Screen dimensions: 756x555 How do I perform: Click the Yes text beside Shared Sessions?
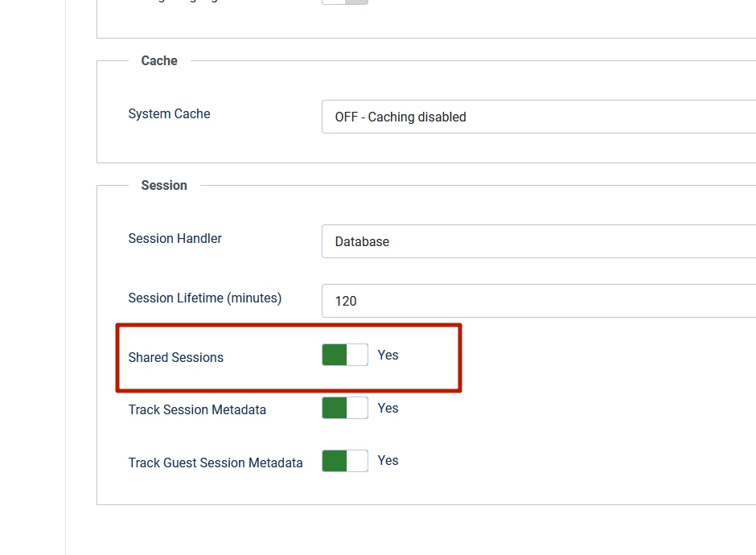pyautogui.click(x=388, y=356)
